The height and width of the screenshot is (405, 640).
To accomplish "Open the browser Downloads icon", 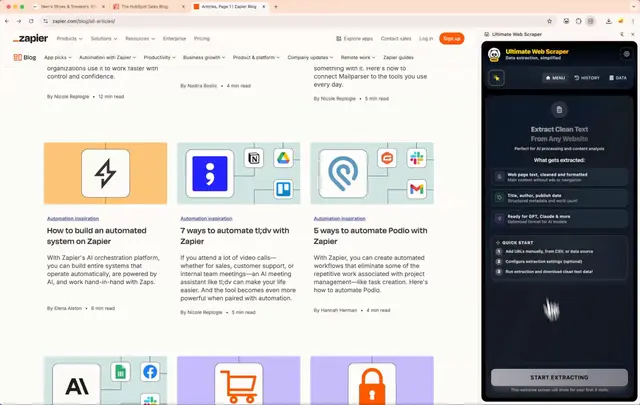I will (609, 21).
